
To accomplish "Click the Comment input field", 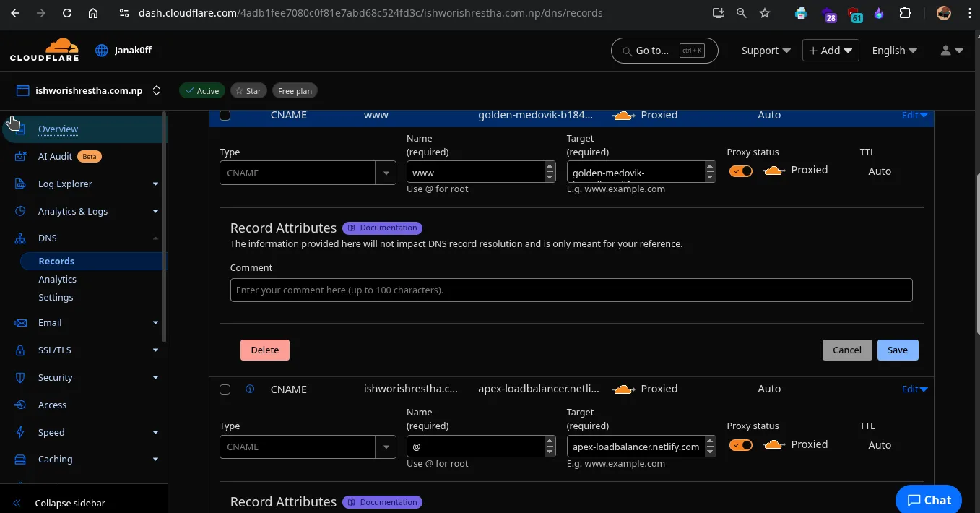I will (x=571, y=290).
